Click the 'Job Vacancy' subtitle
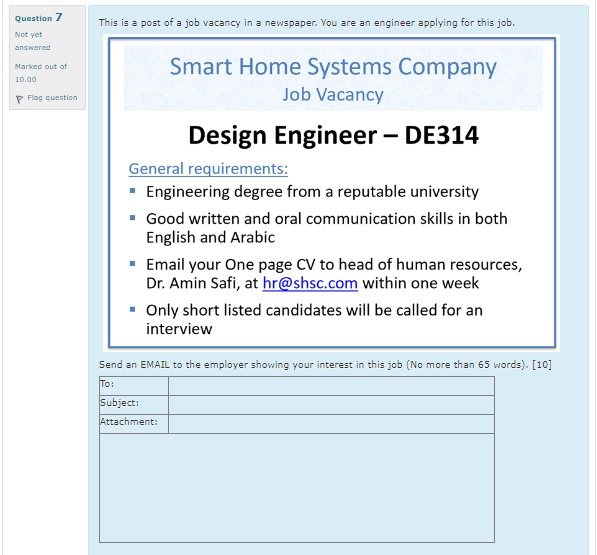Screen dimensions: 597x555 point(333,94)
